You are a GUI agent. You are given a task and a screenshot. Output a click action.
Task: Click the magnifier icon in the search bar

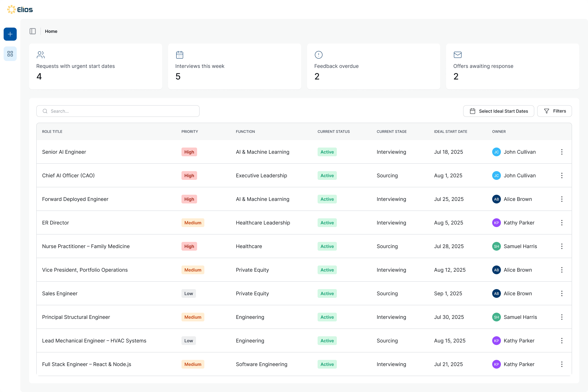coord(45,111)
